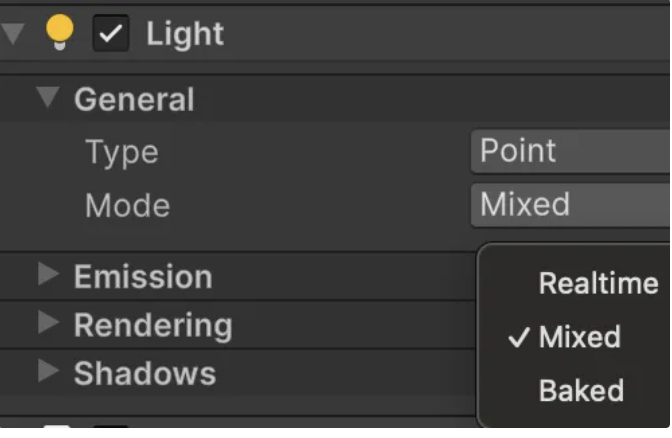The width and height of the screenshot is (672, 438).
Task: Expand the Rendering section arrow
Action: [47, 323]
